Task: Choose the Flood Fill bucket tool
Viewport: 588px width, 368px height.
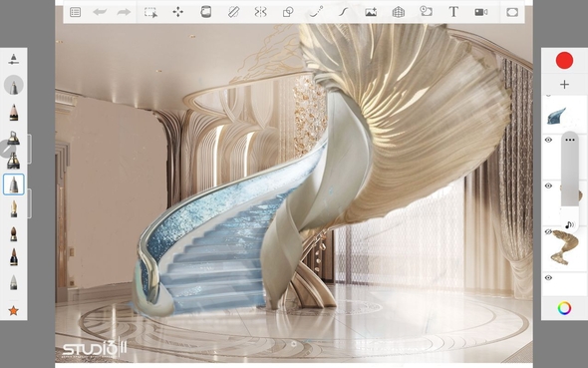Action: 205,12
